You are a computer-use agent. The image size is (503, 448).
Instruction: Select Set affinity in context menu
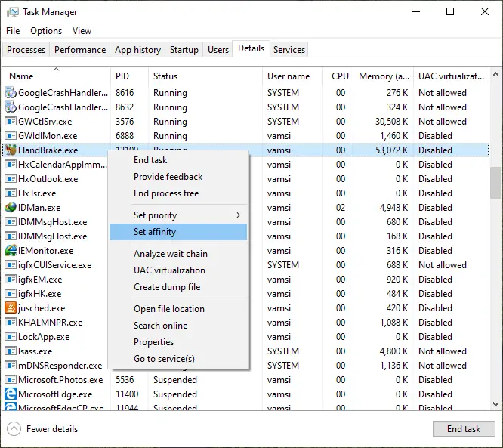point(178,232)
